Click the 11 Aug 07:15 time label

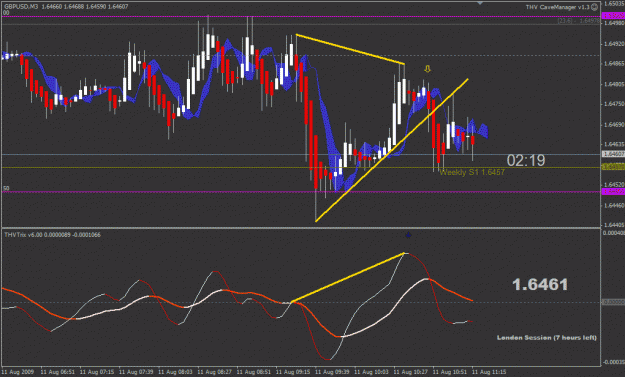(x=97, y=372)
